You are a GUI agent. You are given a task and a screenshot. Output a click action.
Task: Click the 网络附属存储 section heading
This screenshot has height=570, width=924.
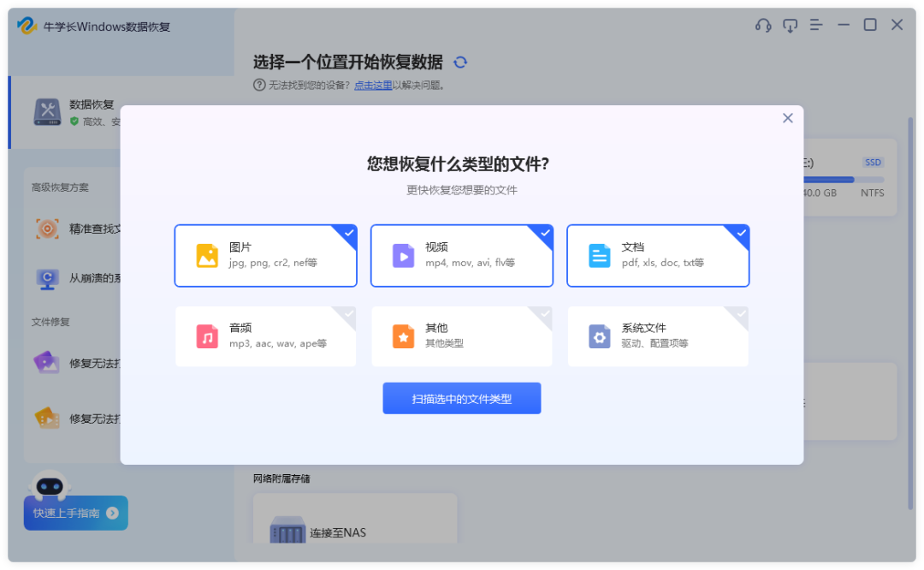(281, 478)
